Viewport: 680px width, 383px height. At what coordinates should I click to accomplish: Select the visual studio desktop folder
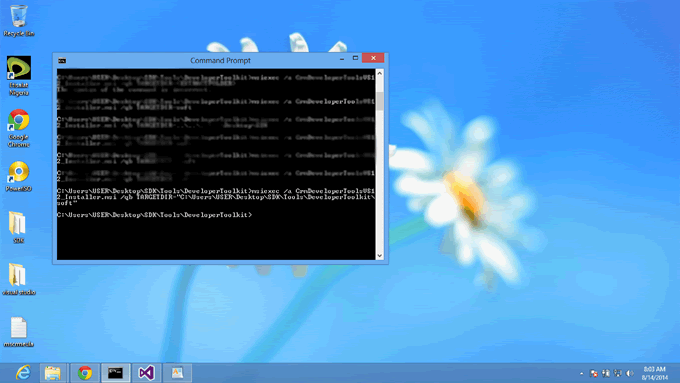(x=19, y=279)
